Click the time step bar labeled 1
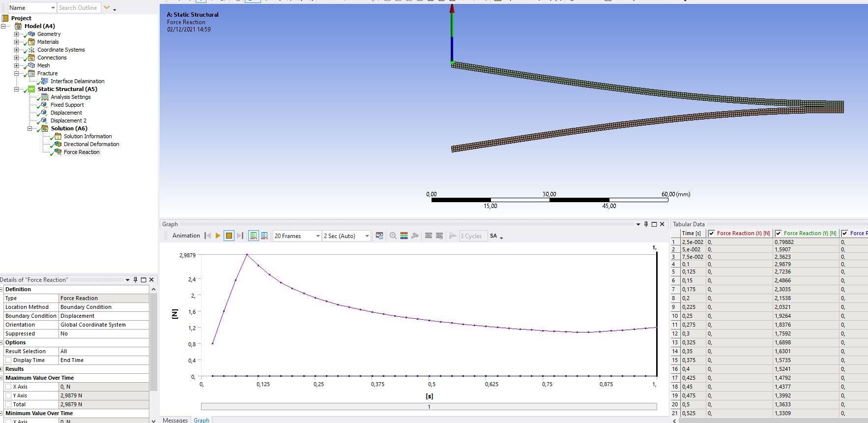This screenshot has width=868, height=423. click(x=429, y=406)
